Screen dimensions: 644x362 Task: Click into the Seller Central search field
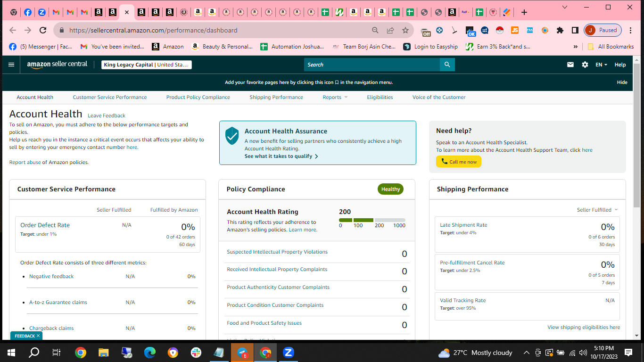372,65
